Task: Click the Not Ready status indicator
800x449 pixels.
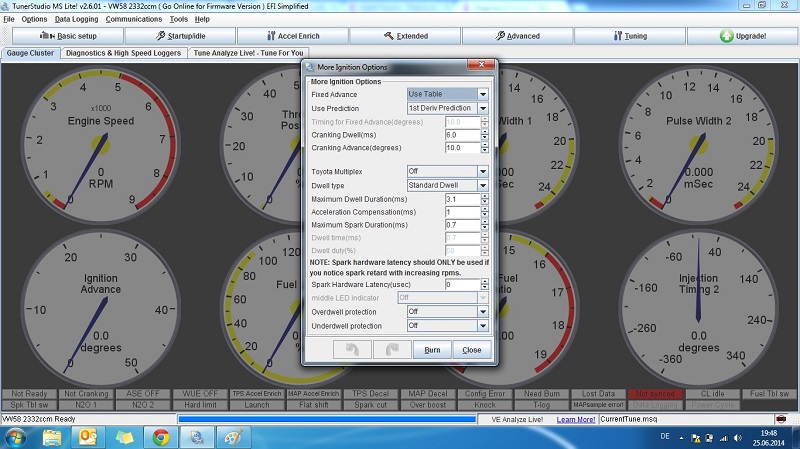Action: 29,394
